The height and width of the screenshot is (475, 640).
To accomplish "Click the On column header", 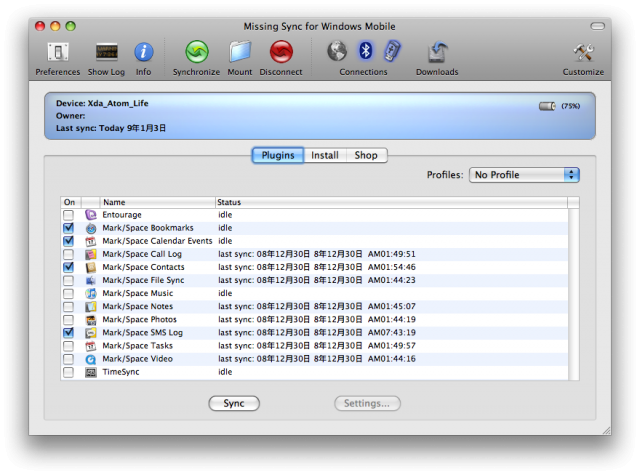I will coord(71,202).
